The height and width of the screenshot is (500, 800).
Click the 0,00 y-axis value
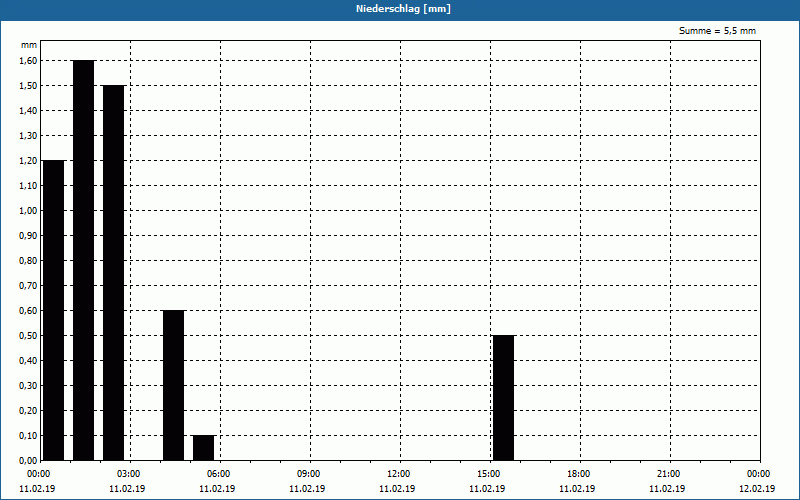tap(28, 460)
